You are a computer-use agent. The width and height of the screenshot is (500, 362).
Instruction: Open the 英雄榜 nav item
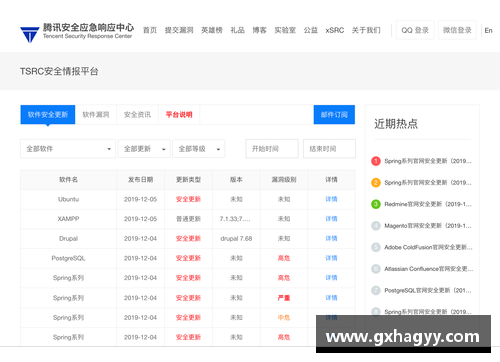pyautogui.click(x=212, y=30)
